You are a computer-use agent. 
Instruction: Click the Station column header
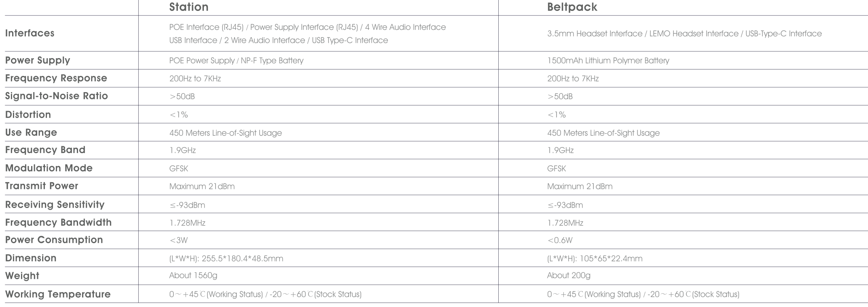click(189, 7)
